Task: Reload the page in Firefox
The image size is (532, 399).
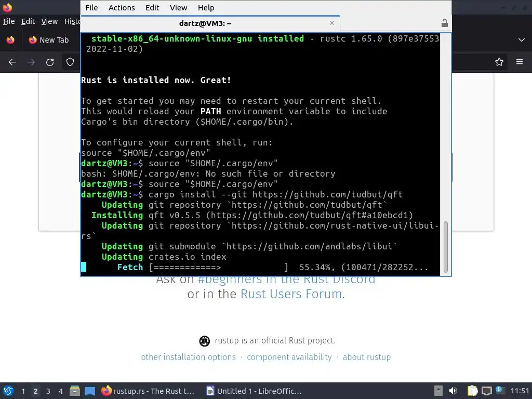Action: pyautogui.click(x=50, y=62)
